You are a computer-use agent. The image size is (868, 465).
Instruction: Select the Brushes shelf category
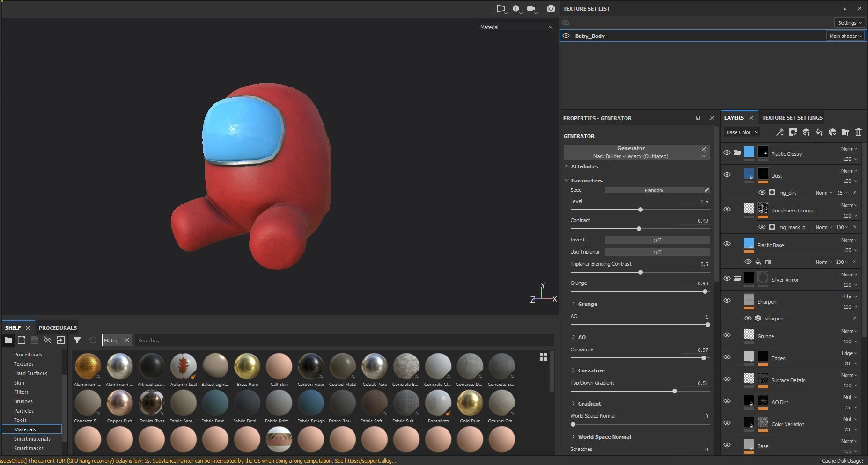(23, 401)
